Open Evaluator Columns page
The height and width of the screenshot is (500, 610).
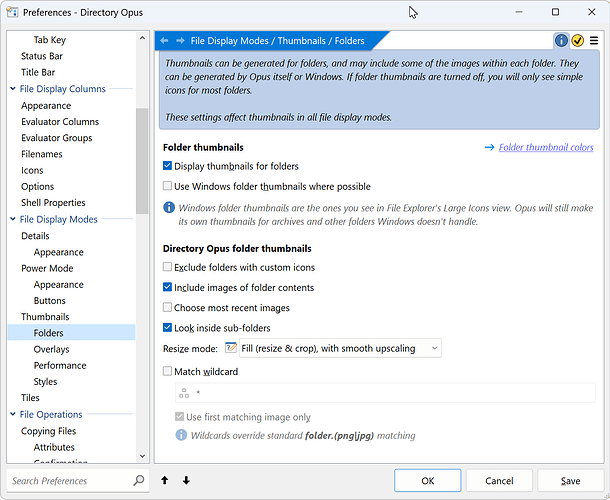pos(60,122)
